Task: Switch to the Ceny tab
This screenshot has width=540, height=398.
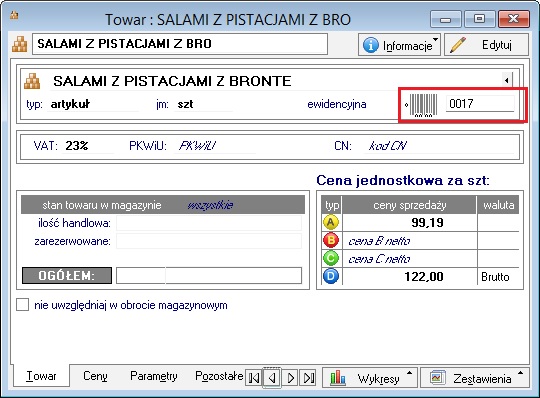Action: (95, 376)
